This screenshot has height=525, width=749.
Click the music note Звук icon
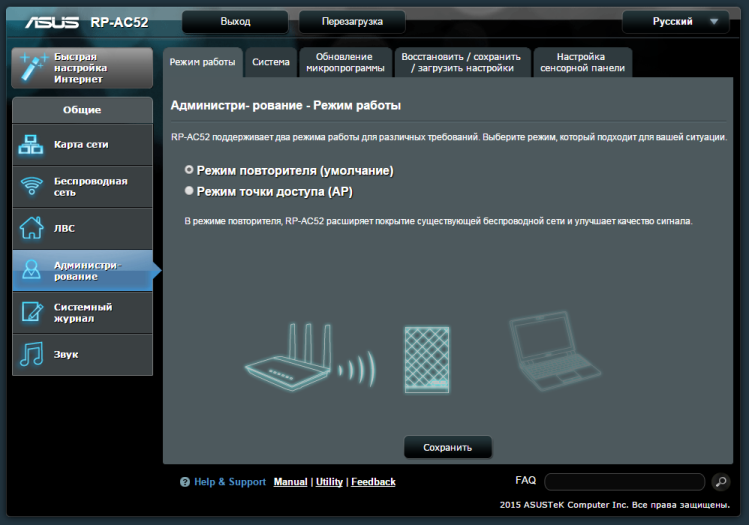click(x=32, y=354)
